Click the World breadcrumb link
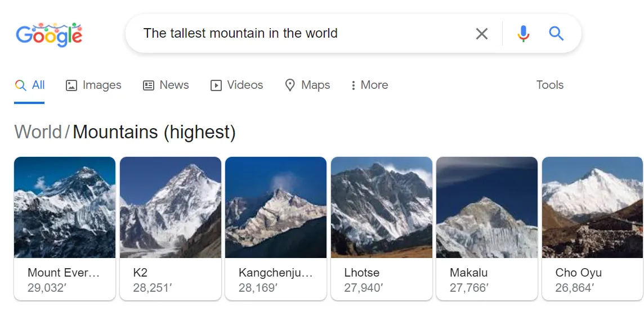The image size is (644, 312). (x=38, y=132)
